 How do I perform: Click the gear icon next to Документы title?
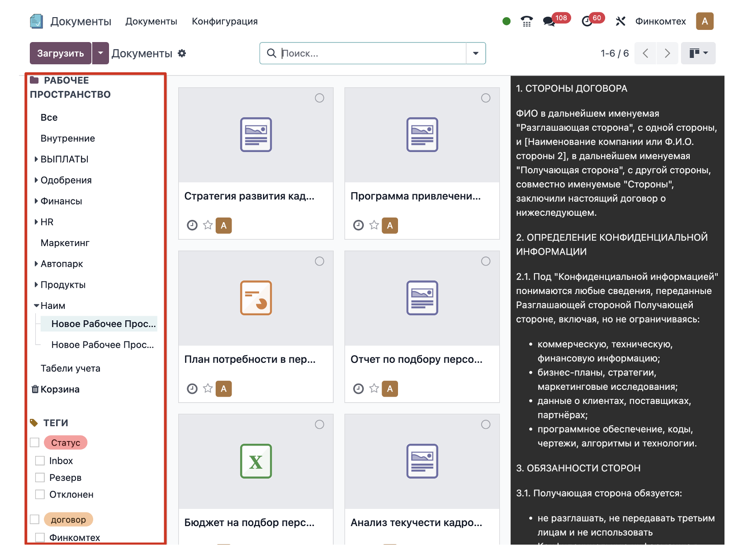point(182,53)
